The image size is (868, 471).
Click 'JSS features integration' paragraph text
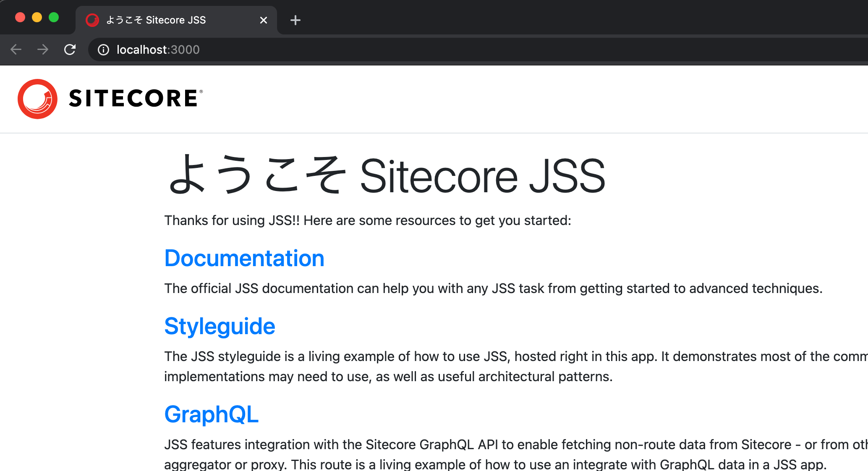pos(516,455)
